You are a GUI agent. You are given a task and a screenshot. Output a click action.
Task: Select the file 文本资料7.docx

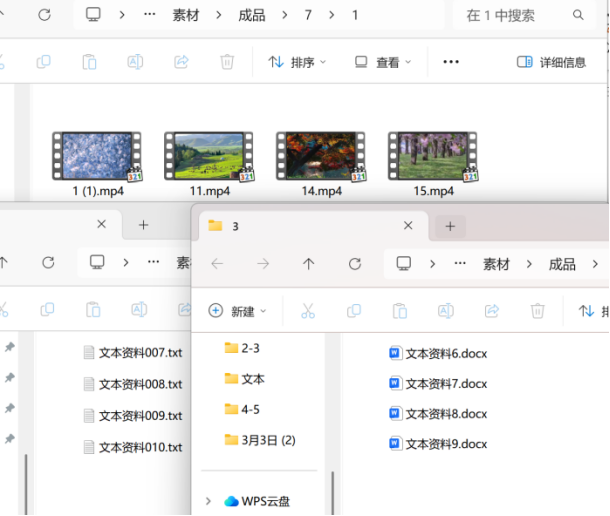(x=438, y=384)
